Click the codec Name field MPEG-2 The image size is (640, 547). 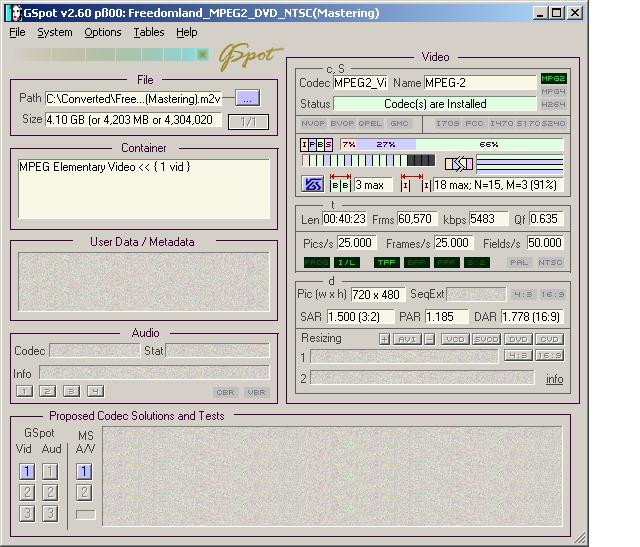click(x=480, y=83)
